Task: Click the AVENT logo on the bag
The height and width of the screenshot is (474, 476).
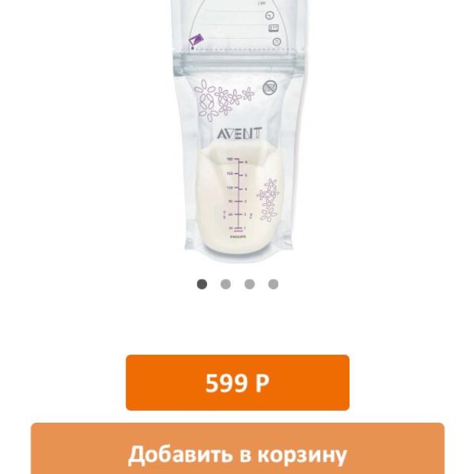Action: (x=239, y=134)
